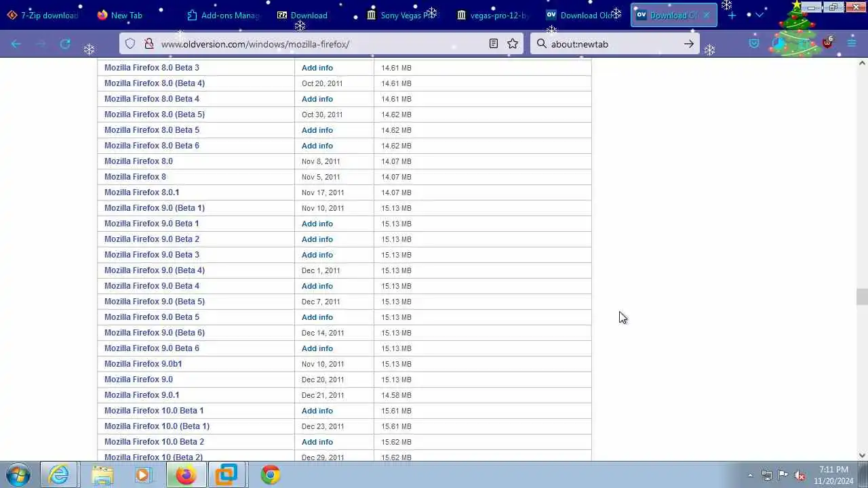Bookmark this page with the star

[x=513, y=44]
